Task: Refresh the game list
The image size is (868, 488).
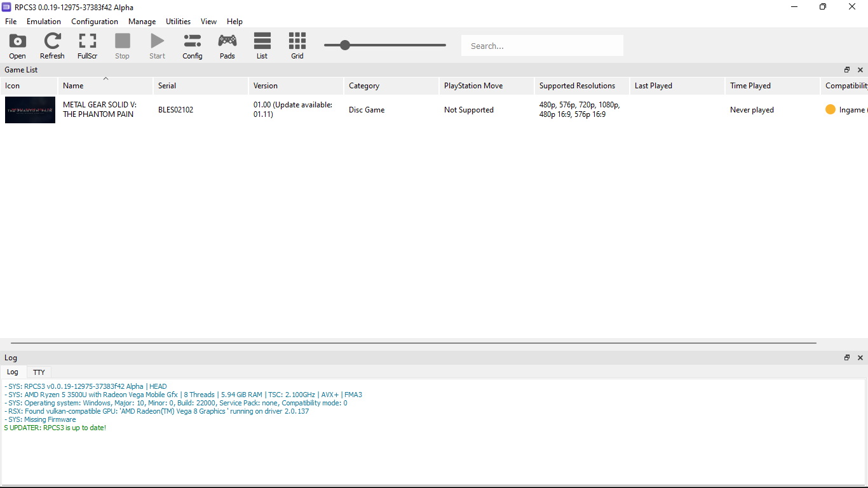Action: click(52, 46)
